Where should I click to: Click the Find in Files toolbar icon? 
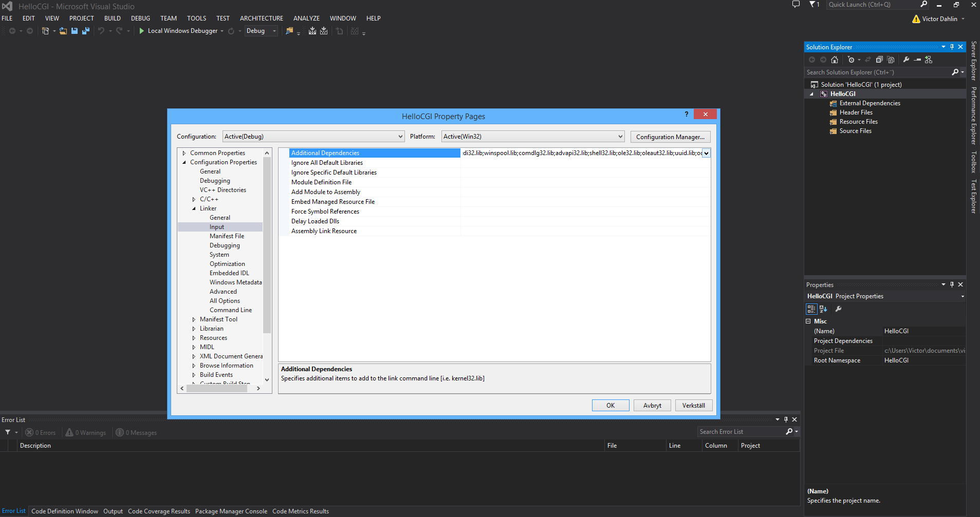coord(289,31)
